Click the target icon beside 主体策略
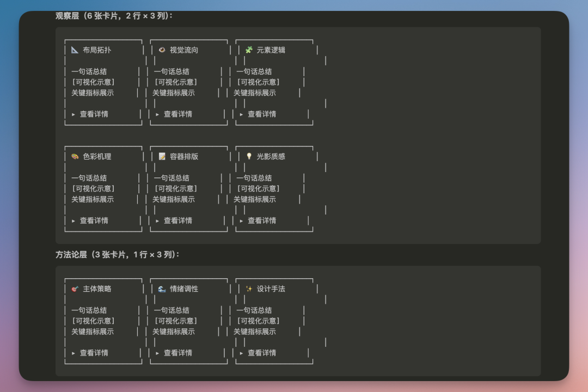The height and width of the screenshot is (392, 588). (75, 289)
